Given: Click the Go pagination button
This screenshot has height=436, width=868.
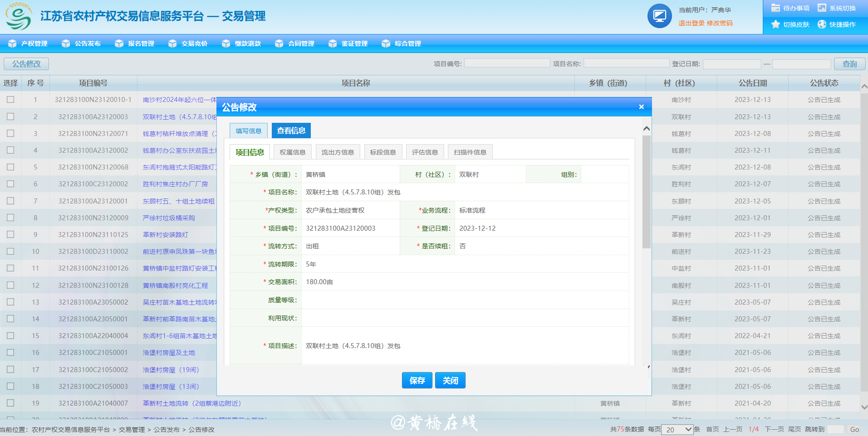Looking at the screenshot, I should [x=854, y=430].
